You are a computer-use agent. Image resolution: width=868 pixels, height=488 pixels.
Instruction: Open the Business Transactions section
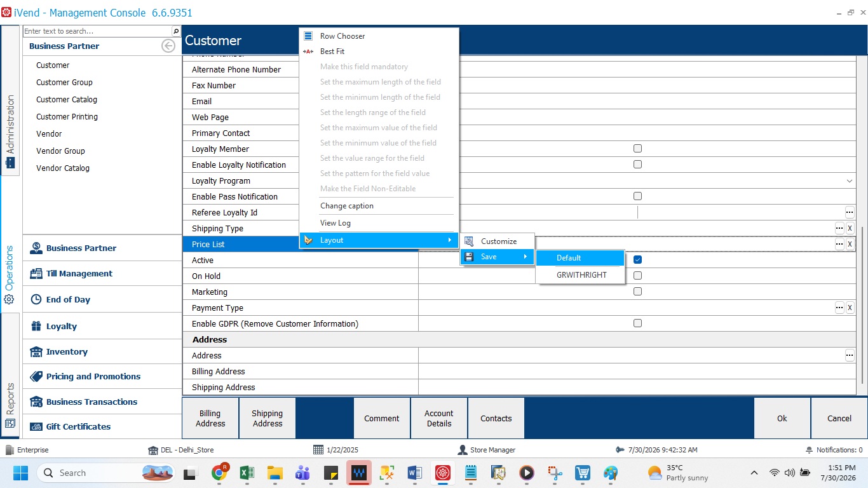point(102,402)
